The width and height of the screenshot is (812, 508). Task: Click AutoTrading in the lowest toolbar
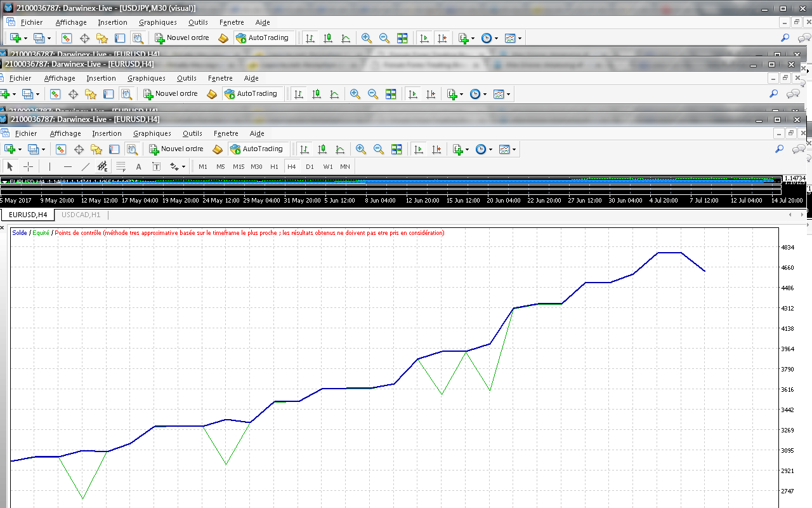tap(256, 149)
